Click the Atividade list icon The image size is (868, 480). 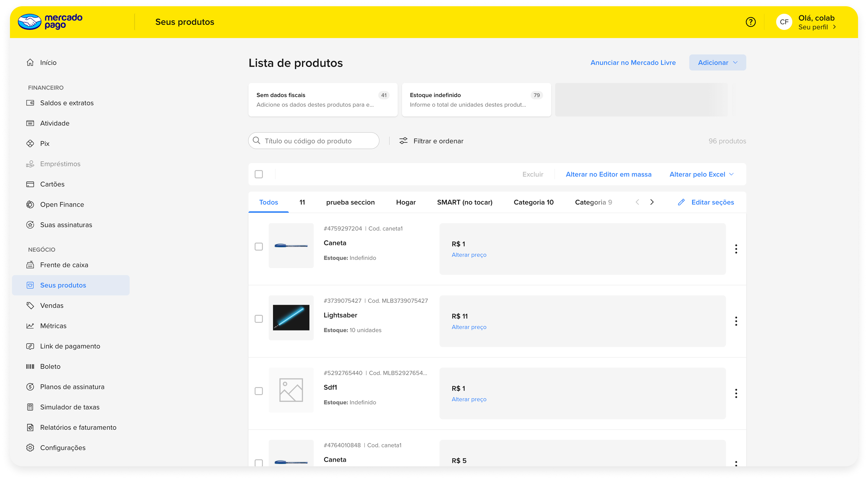tap(30, 123)
